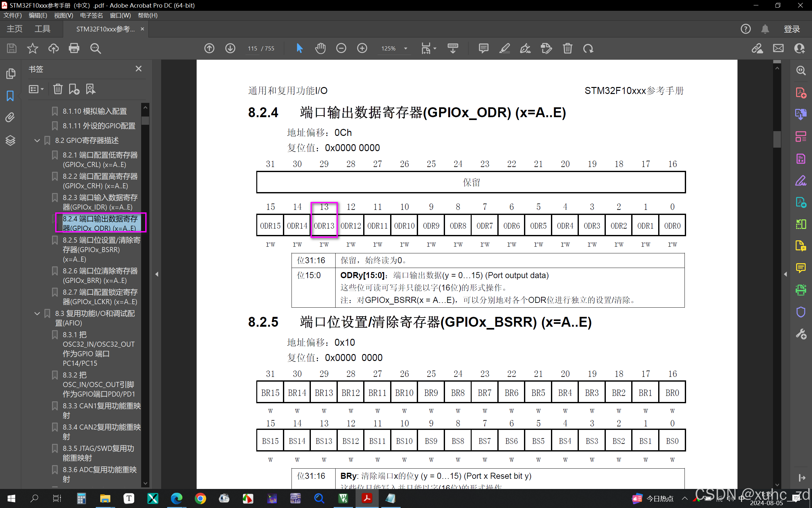Collapse the left navigation pane arrow
The height and width of the screenshot is (508, 812).
pos(157,274)
